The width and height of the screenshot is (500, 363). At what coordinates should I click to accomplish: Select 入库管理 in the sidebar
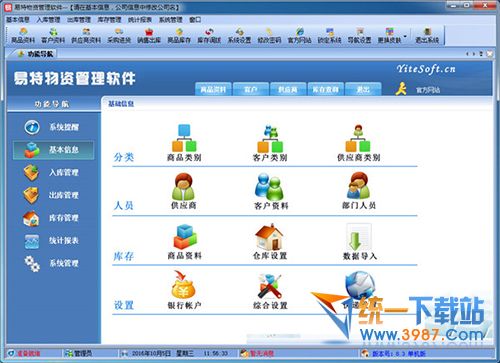53,173
